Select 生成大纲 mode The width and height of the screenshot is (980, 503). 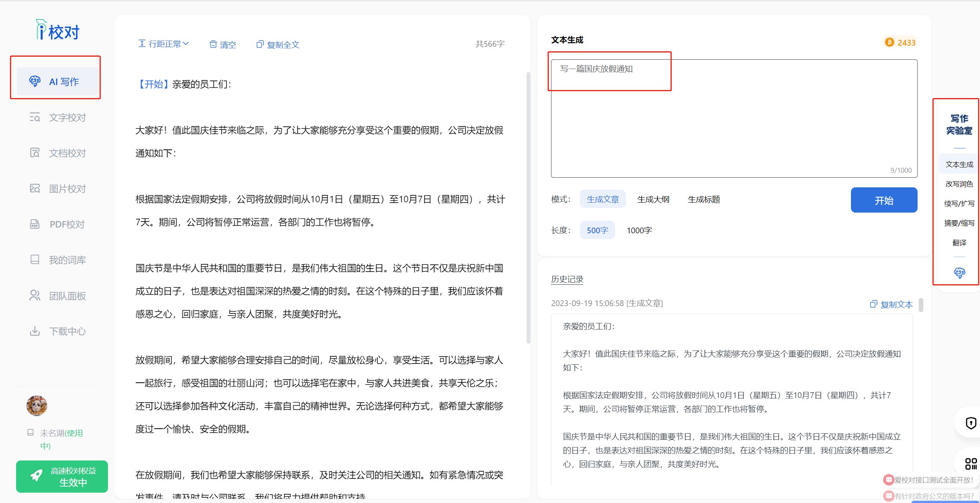tap(653, 199)
